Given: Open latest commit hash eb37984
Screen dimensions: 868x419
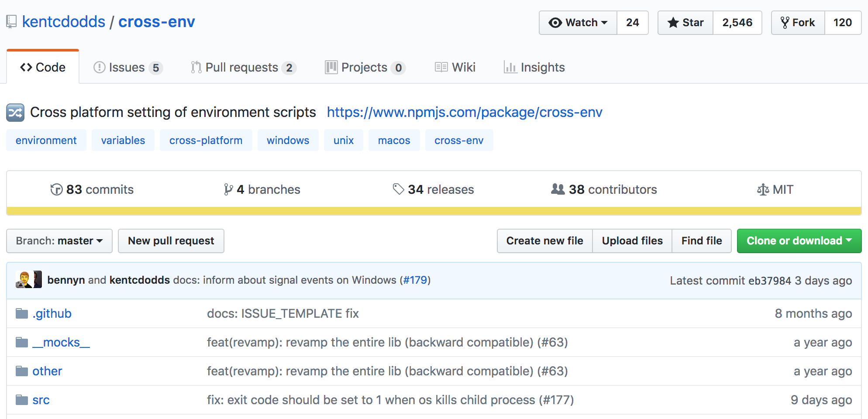Looking at the screenshot, I should point(769,281).
